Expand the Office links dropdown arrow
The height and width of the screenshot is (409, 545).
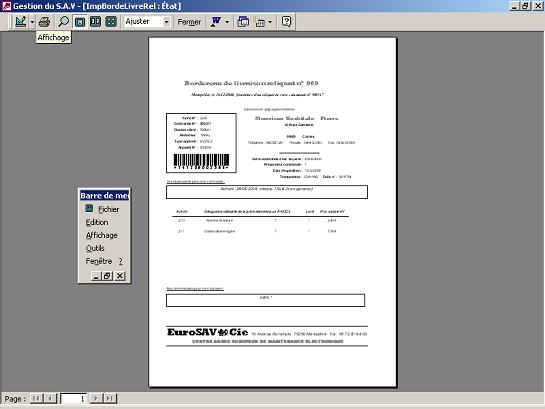pos(227,22)
